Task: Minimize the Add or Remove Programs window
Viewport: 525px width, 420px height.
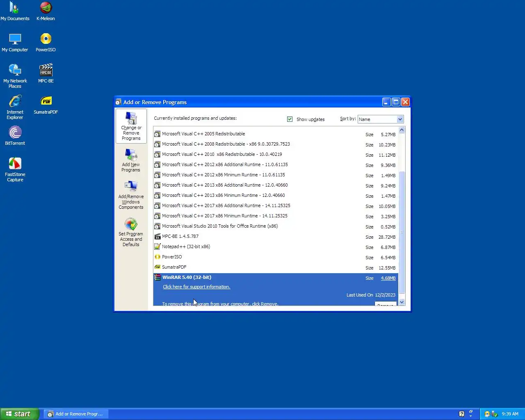Action: (x=386, y=102)
